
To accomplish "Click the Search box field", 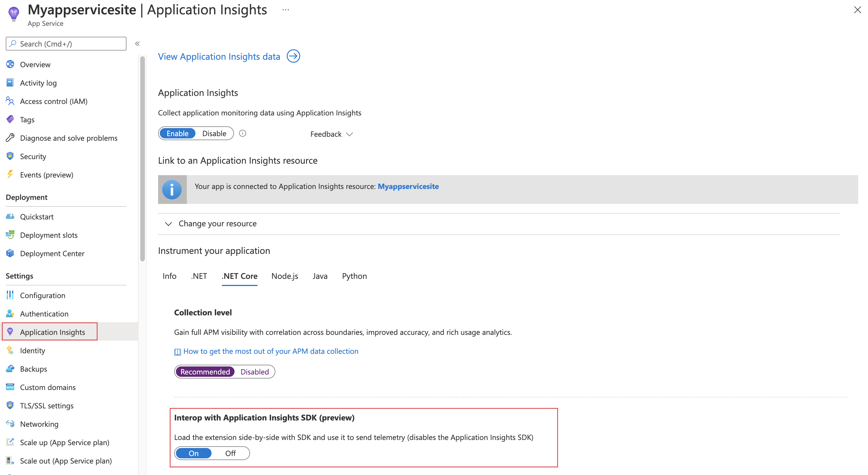I will coord(66,43).
